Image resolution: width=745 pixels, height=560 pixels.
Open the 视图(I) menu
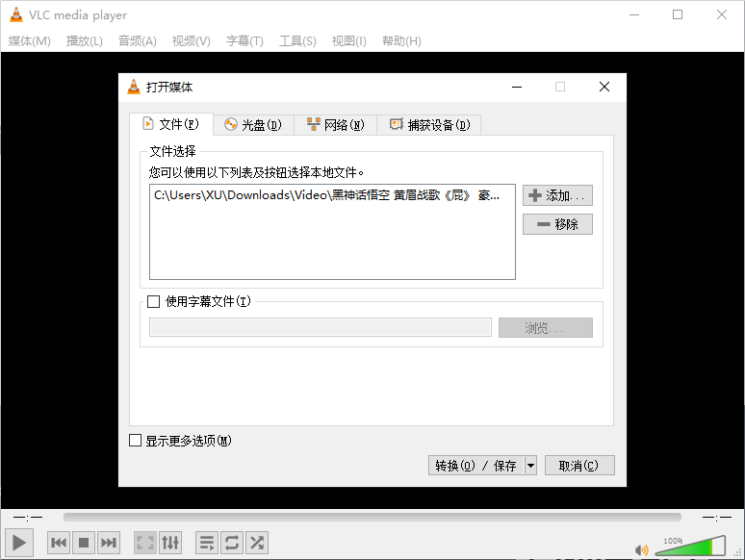point(348,41)
